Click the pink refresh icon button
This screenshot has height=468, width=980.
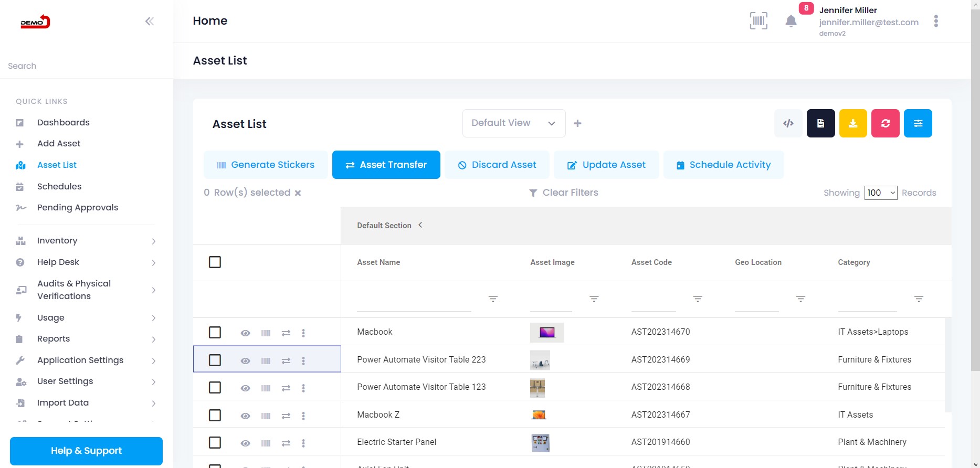(886, 123)
